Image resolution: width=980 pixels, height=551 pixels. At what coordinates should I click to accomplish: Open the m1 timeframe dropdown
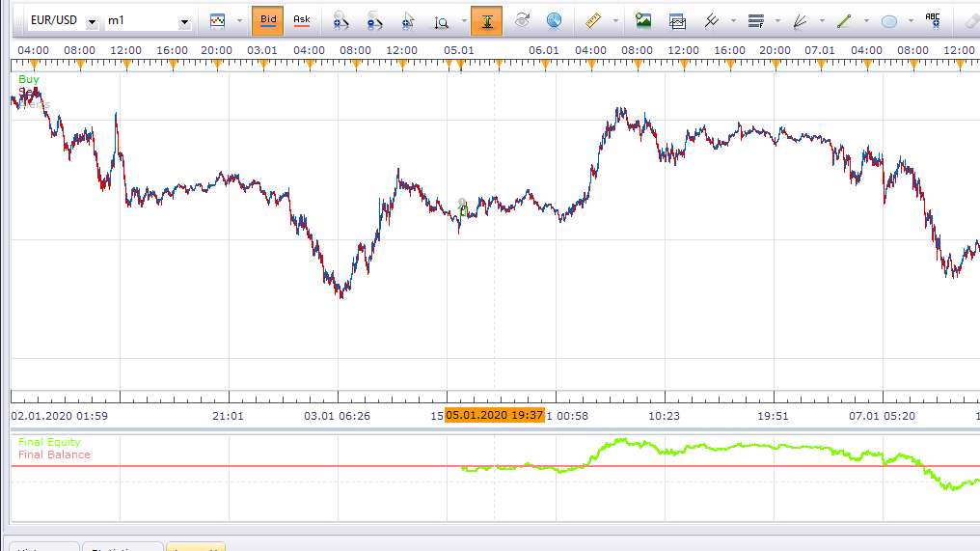pyautogui.click(x=184, y=22)
